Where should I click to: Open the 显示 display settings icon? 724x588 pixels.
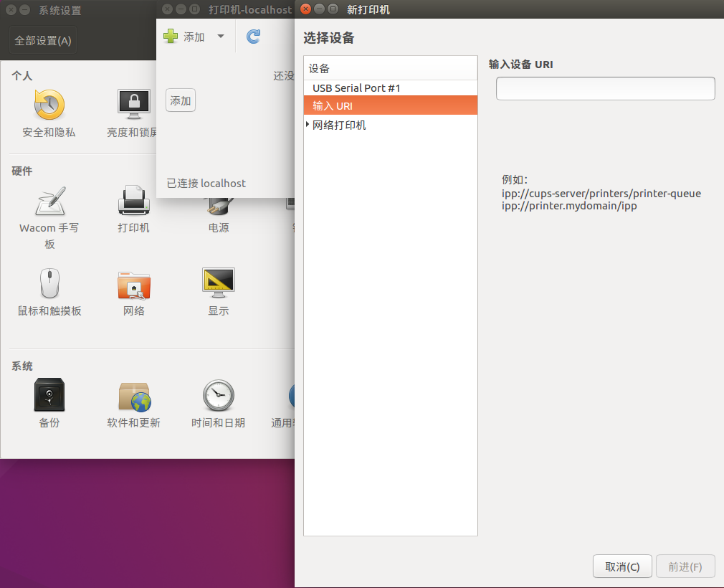click(219, 292)
